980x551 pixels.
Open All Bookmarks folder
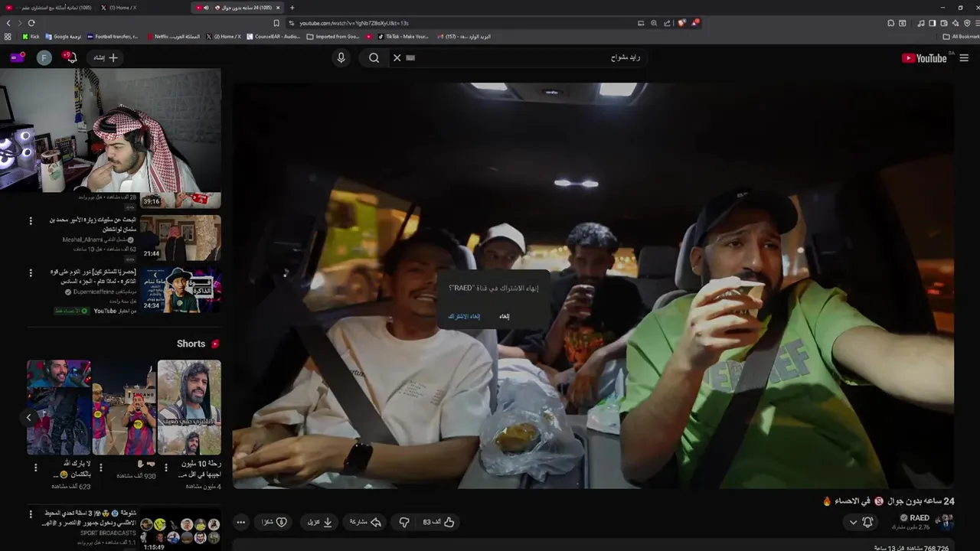click(x=961, y=36)
